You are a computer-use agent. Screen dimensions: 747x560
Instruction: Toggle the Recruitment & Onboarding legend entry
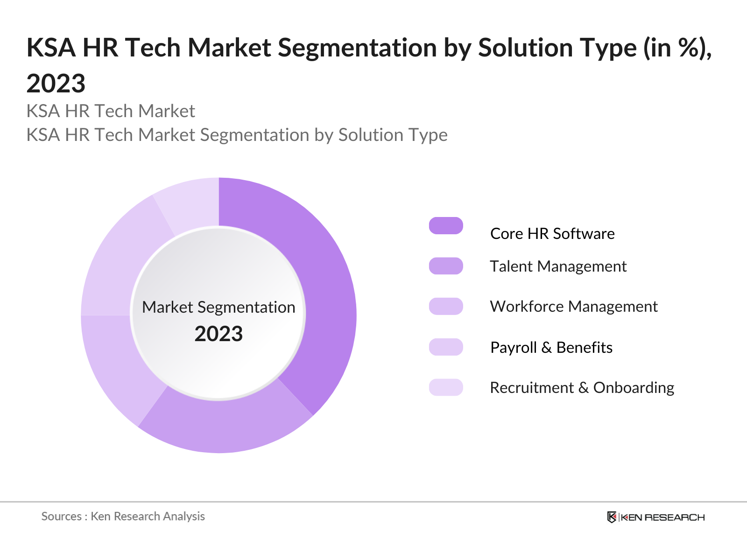(582, 387)
